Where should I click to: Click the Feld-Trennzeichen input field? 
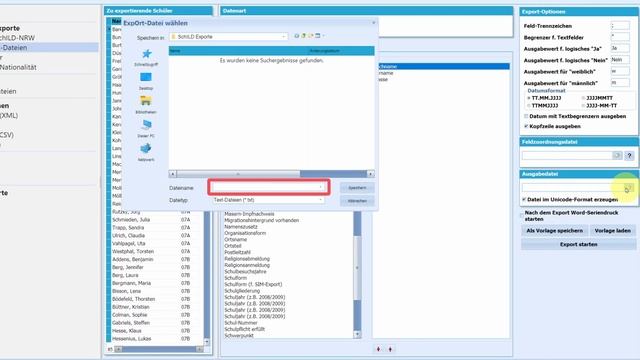tap(620, 26)
